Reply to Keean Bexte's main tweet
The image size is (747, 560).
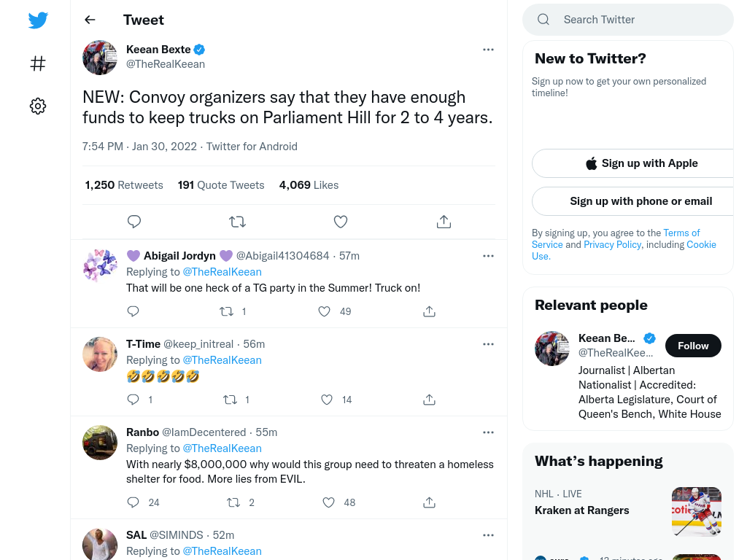(134, 222)
